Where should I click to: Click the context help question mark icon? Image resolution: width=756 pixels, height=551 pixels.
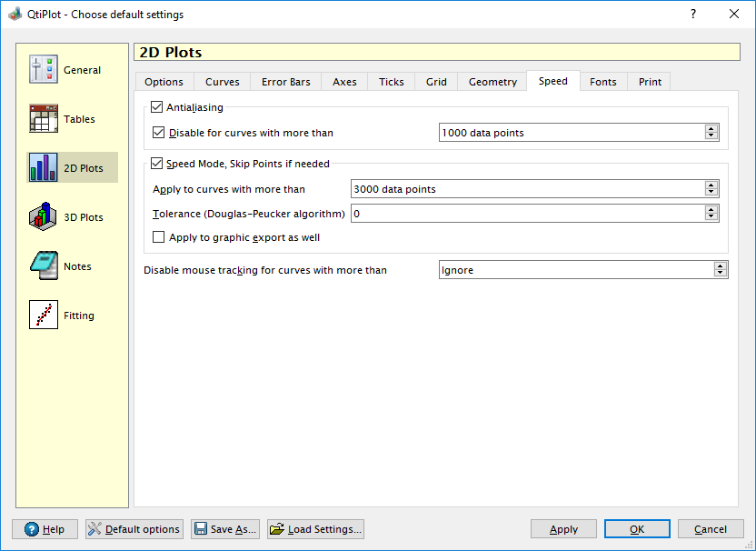[692, 14]
